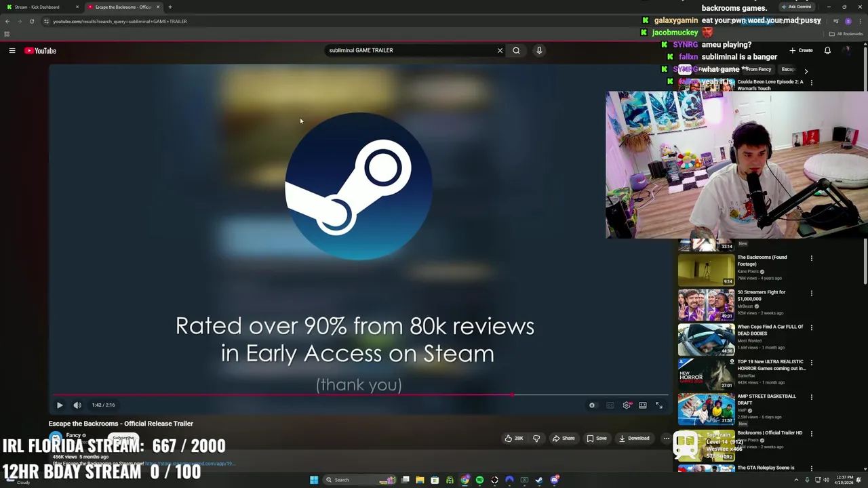Download the video via Download button
868x488 pixels.
click(634, 439)
